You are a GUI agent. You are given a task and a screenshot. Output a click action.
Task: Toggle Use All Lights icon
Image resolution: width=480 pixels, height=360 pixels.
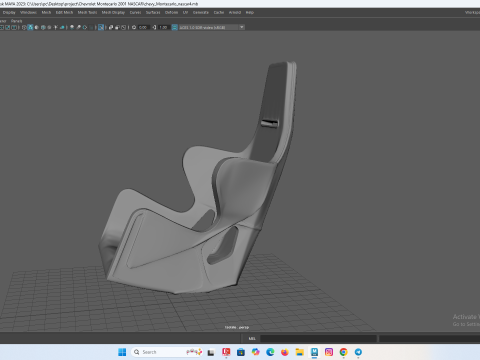coord(55,27)
